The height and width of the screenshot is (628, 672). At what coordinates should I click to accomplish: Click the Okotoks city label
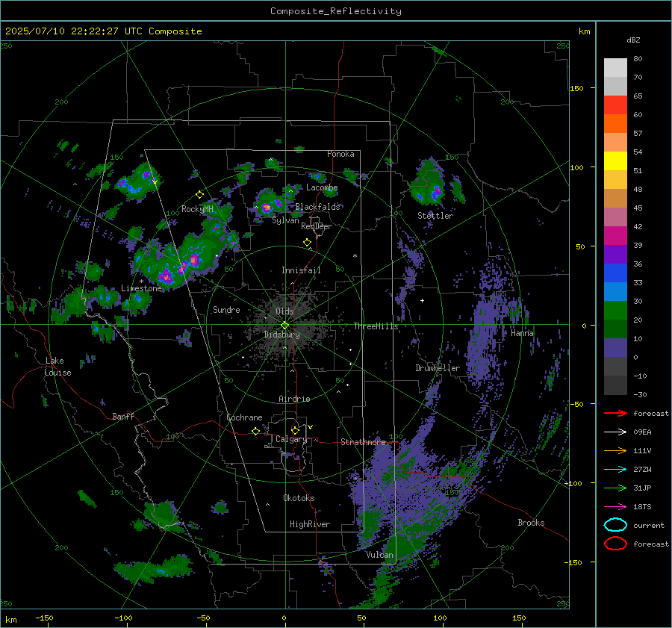(299, 498)
